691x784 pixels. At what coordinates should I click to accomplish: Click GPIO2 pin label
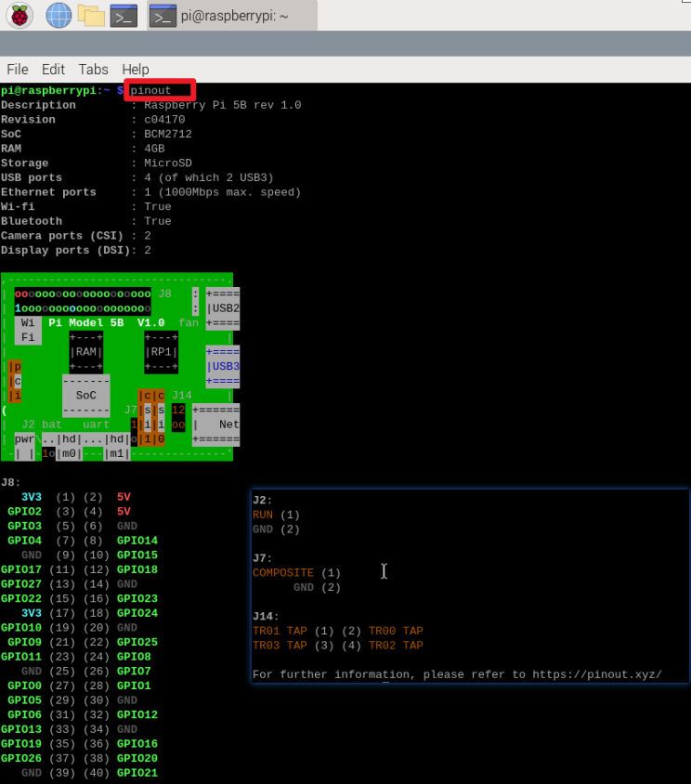click(24, 512)
